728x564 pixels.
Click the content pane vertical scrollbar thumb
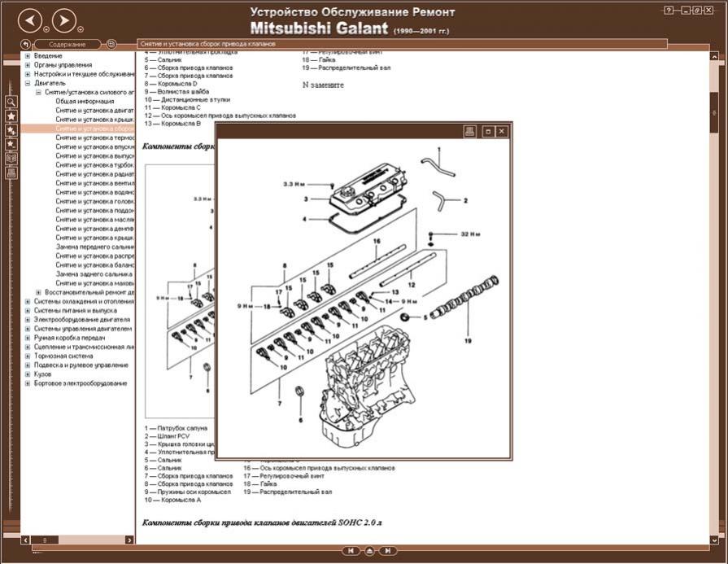(714, 113)
